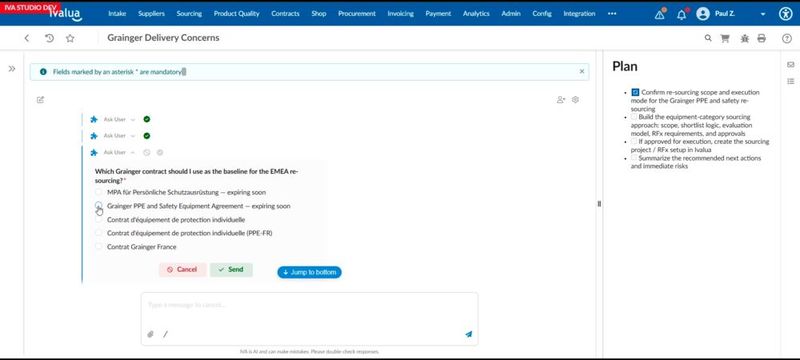
Task: Click the bug report icon
Action: [x=744, y=38]
